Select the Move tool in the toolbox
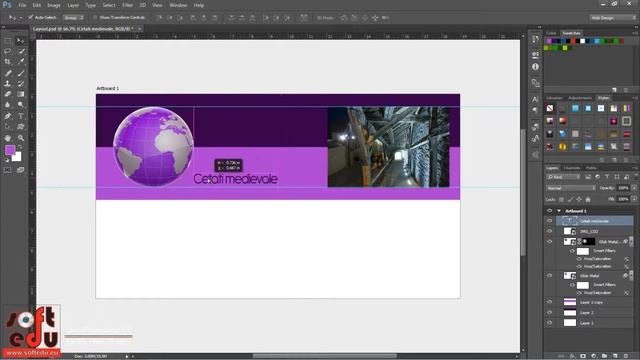 (x=20, y=40)
